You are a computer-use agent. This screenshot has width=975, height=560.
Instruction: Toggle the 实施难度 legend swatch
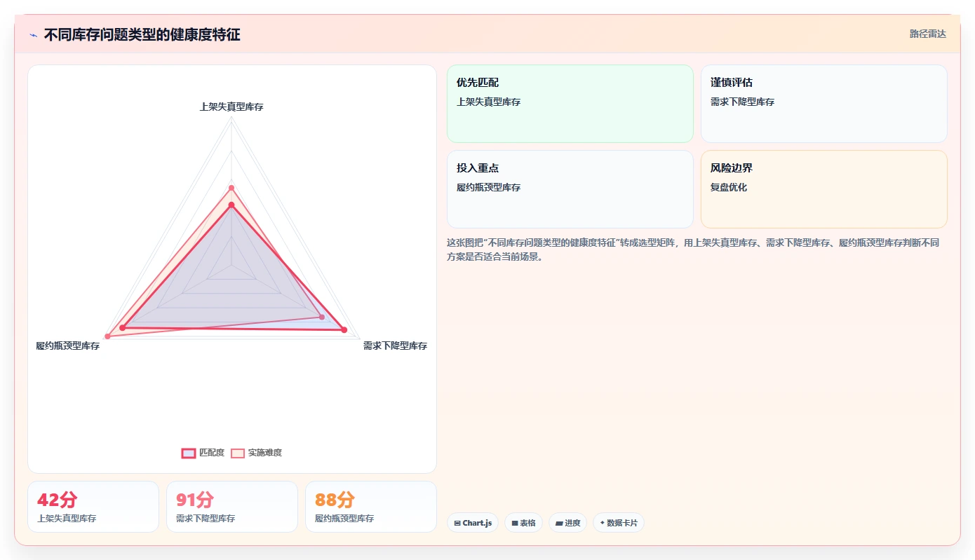pyautogui.click(x=238, y=453)
